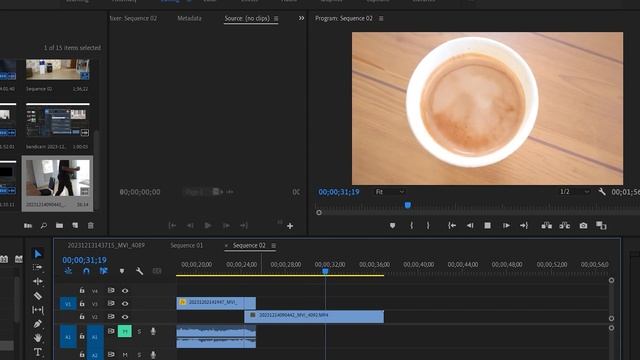Unmute audio track A1 (green M)

tap(125, 331)
